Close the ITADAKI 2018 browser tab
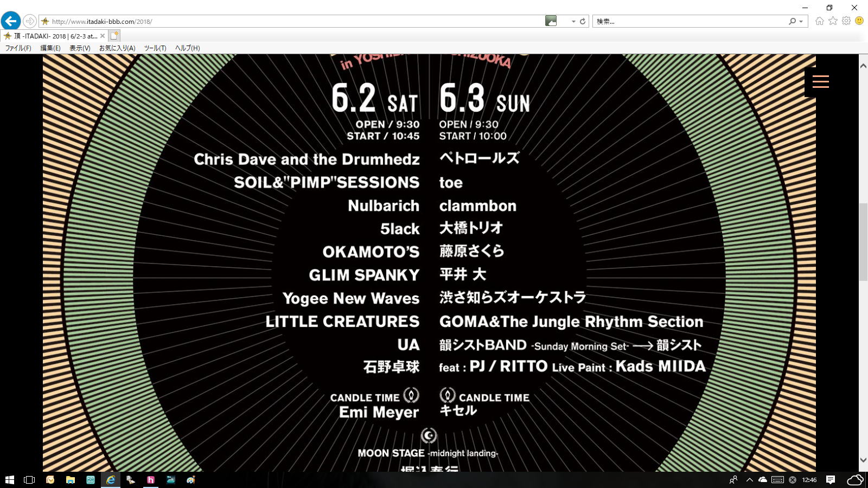Screen dimensions: 868x488 (x=103, y=36)
